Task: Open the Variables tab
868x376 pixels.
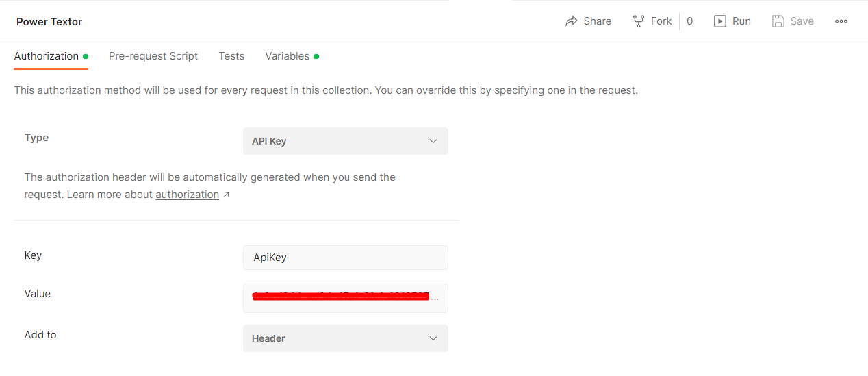Action: click(288, 56)
